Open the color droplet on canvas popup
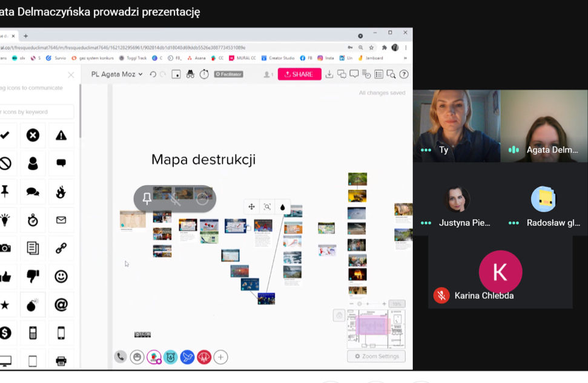The height and width of the screenshot is (383, 588). [x=282, y=207]
